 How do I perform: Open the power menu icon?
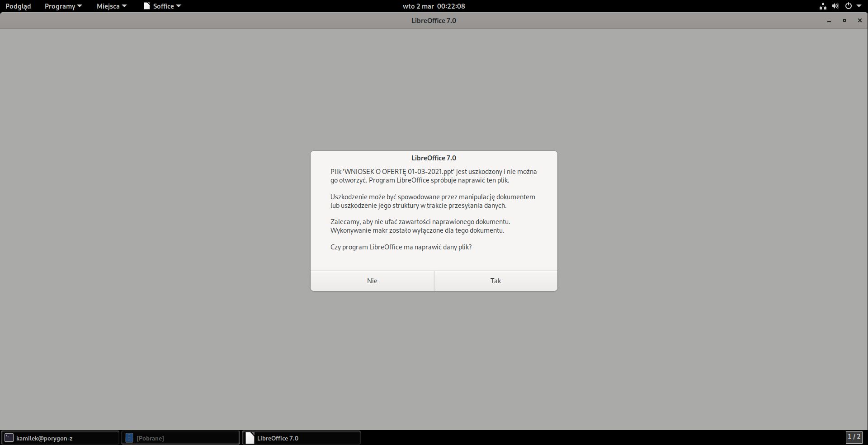click(848, 6)
